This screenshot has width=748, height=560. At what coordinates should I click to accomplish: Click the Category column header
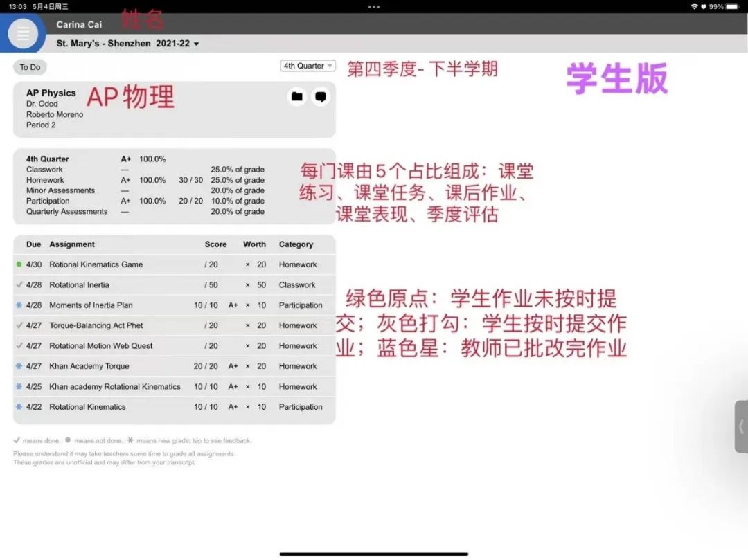(296, 244)
